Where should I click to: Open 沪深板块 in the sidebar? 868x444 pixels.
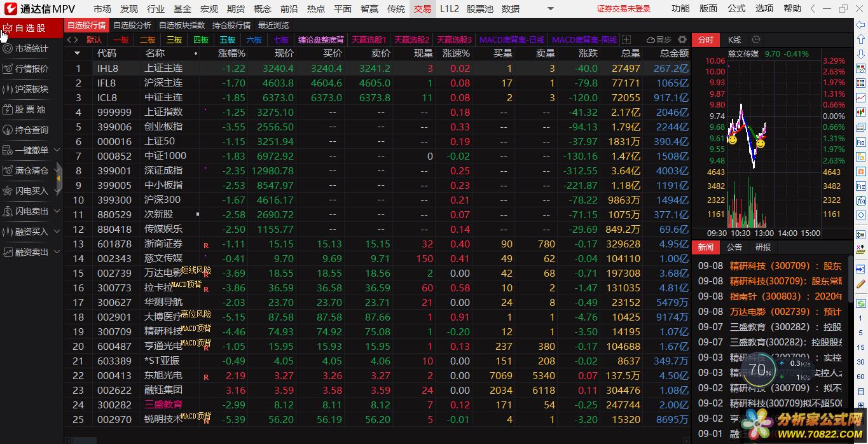point(31,89)
